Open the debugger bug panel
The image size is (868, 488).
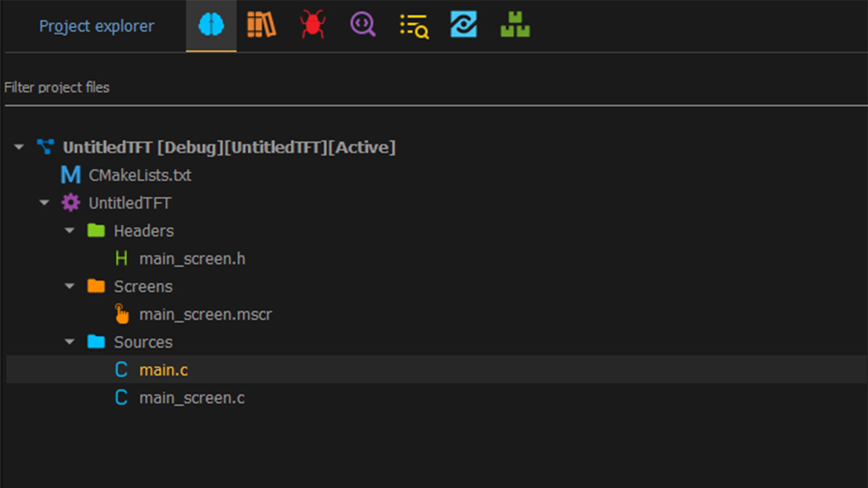(x=312, y=25)
